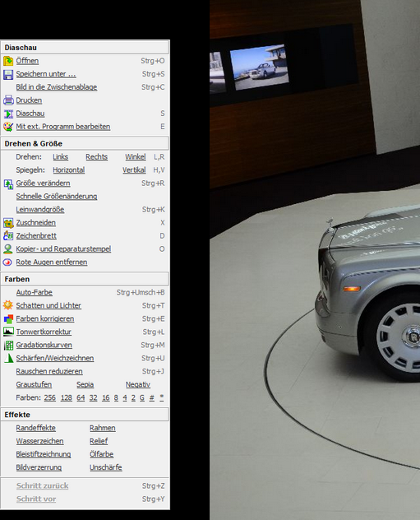Rotate image via the Links link
420x520 pixels.
coord(60,157)
